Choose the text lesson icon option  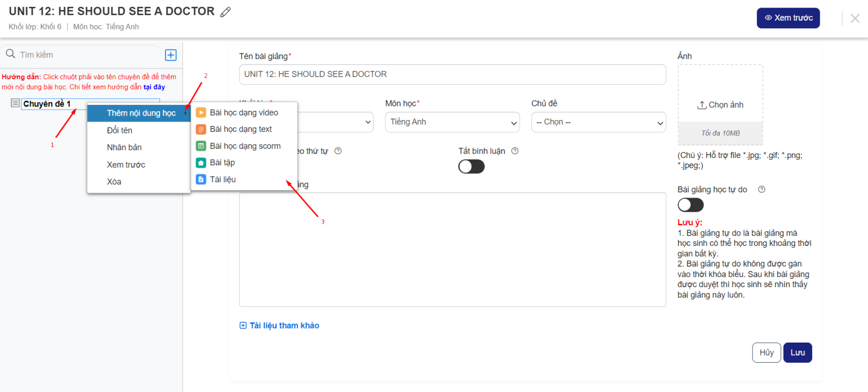coord(201,129)
